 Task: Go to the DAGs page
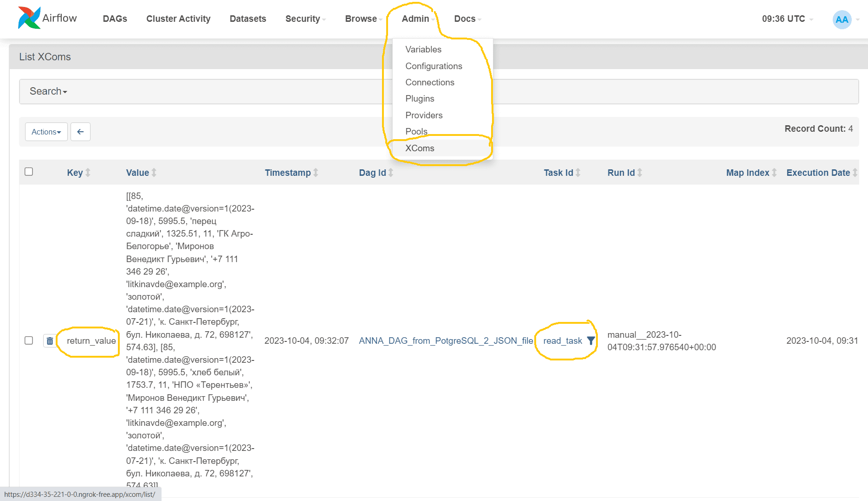(x=115, y=19)
